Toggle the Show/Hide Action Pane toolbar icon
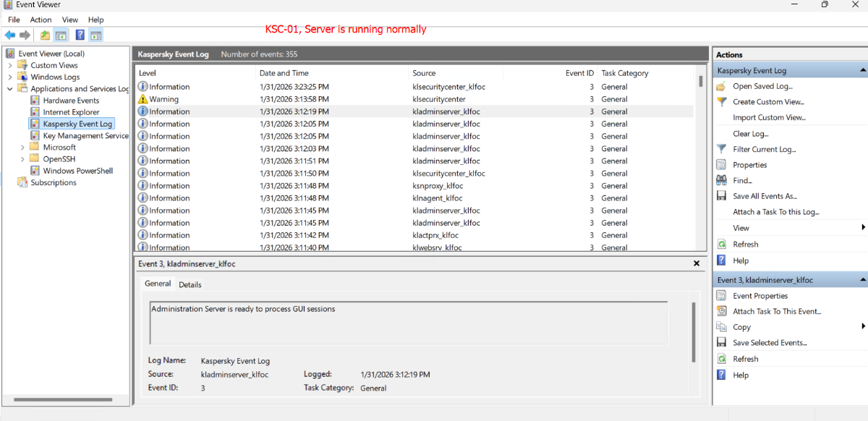 point(95,35)
